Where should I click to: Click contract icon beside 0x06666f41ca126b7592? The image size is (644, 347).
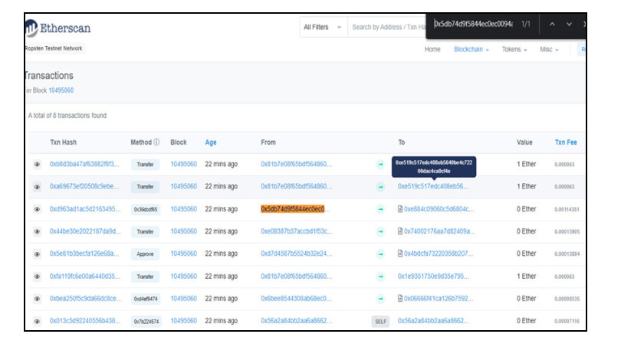point(400,299)
